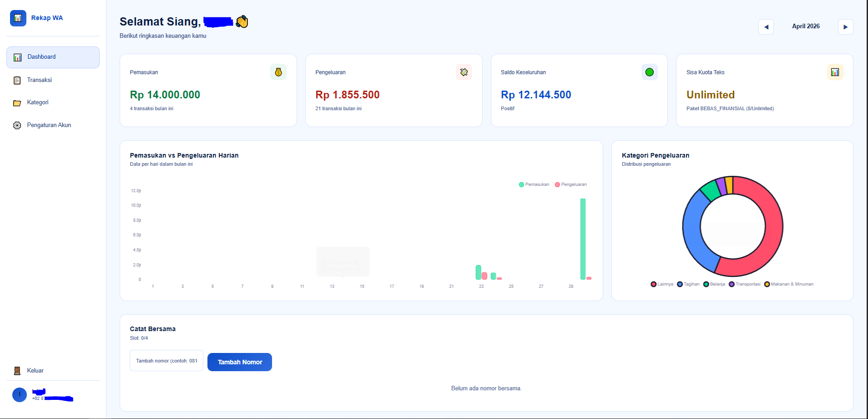Go to previous month using left arrow
This screenshot has height=419, width=868.
click(766, 27)
